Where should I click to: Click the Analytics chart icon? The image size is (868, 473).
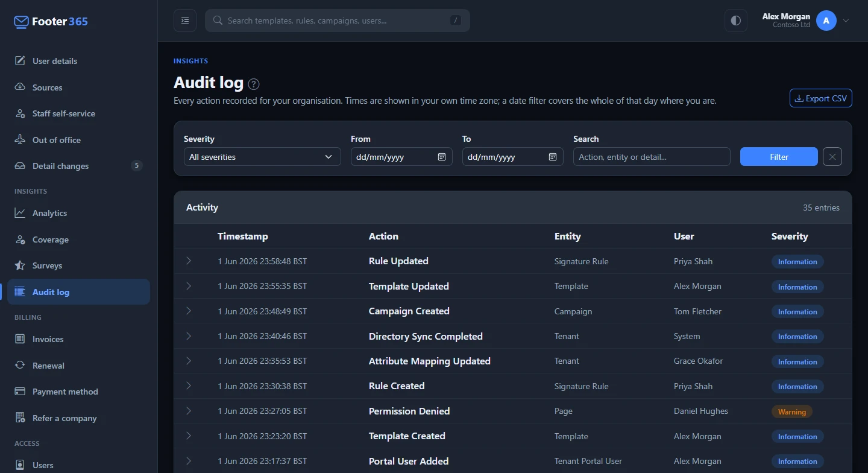point(20,213)
